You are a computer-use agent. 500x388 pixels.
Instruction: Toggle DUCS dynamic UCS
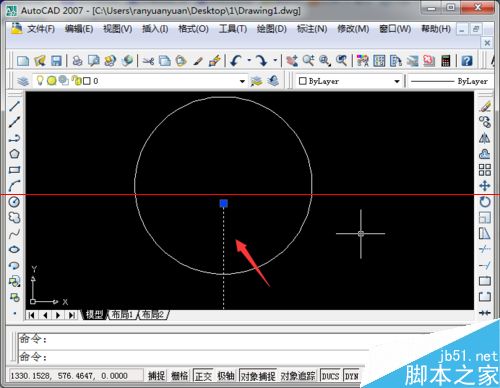330,376
